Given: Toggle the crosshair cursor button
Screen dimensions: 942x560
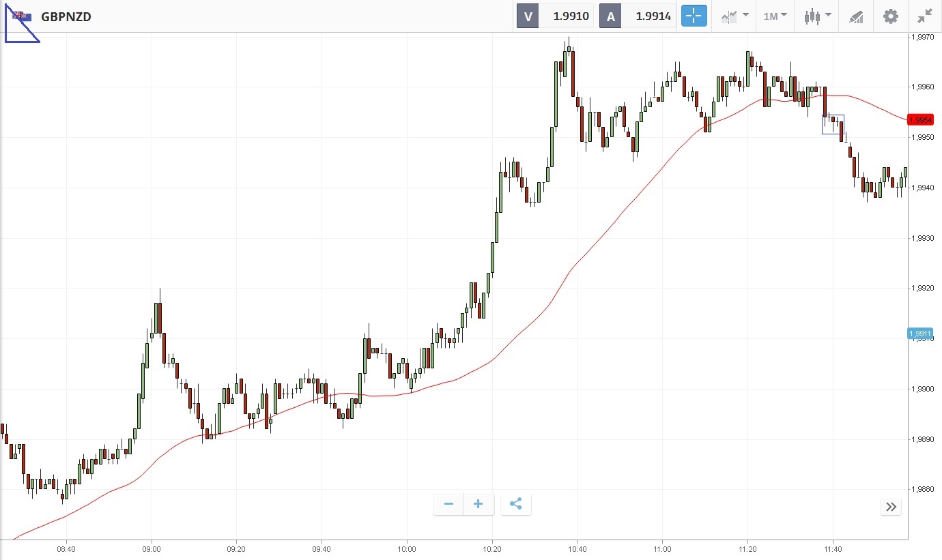Looking at the screenshot, I should [694, 16].
